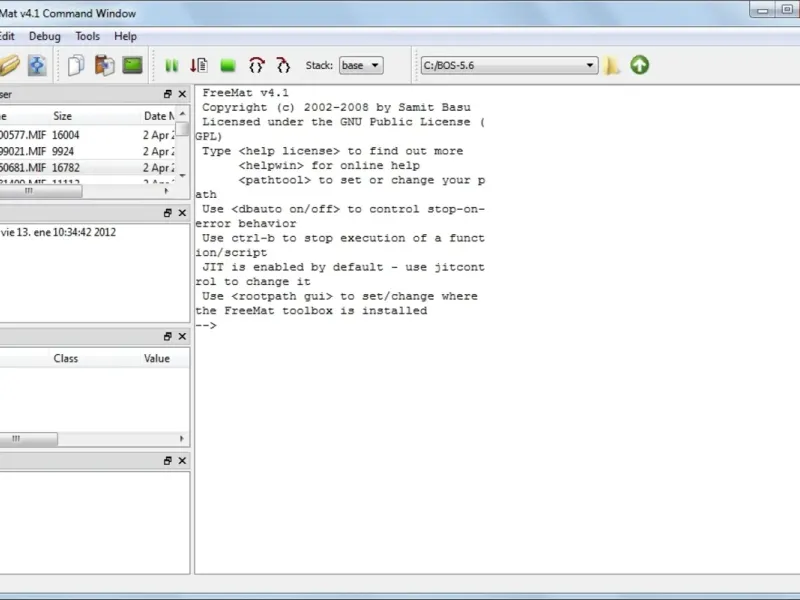The height and width of the screenshot is (600, 800).
Task: Float the history panel
Action: (x=167, y=213)
